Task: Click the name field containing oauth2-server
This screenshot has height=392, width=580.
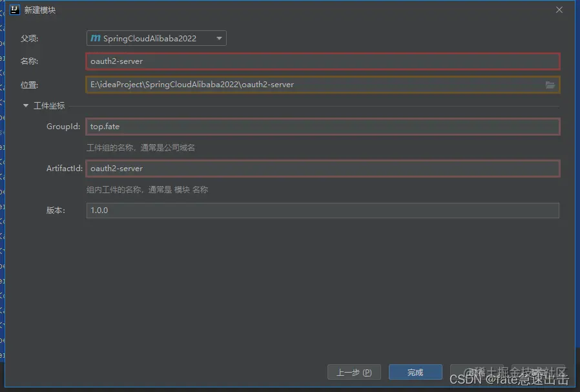Action: coord(322,61)
